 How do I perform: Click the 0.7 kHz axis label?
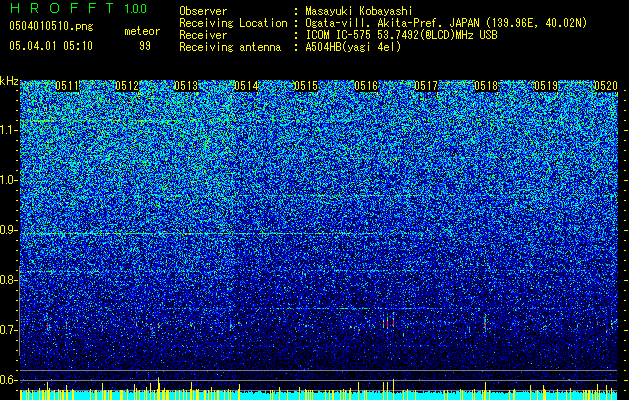coord(9,330)
